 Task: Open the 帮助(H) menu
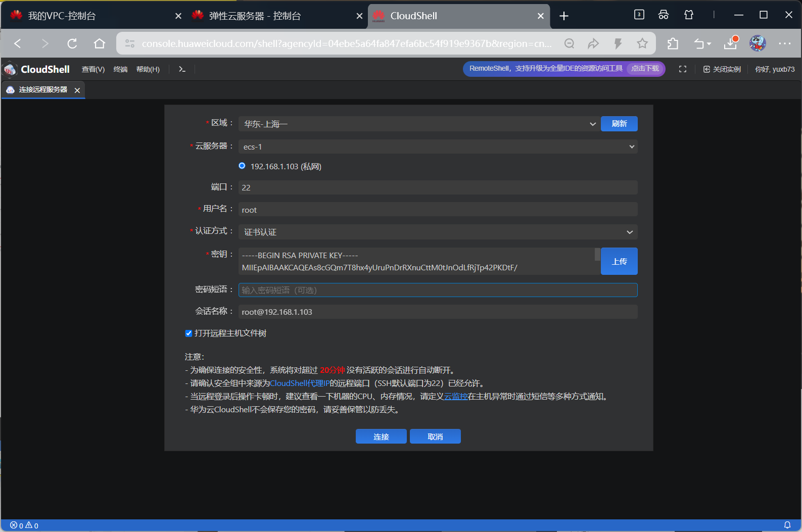coord(148,69)
